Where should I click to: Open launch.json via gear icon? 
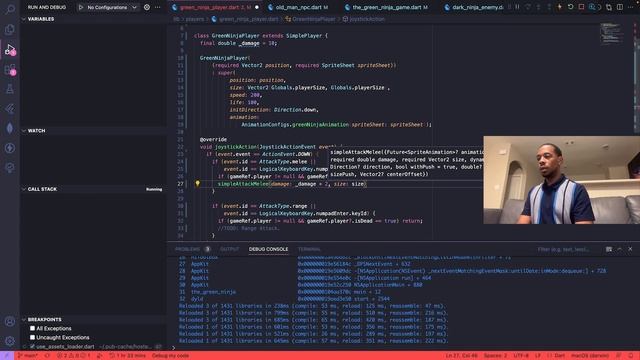click(147, 7)
